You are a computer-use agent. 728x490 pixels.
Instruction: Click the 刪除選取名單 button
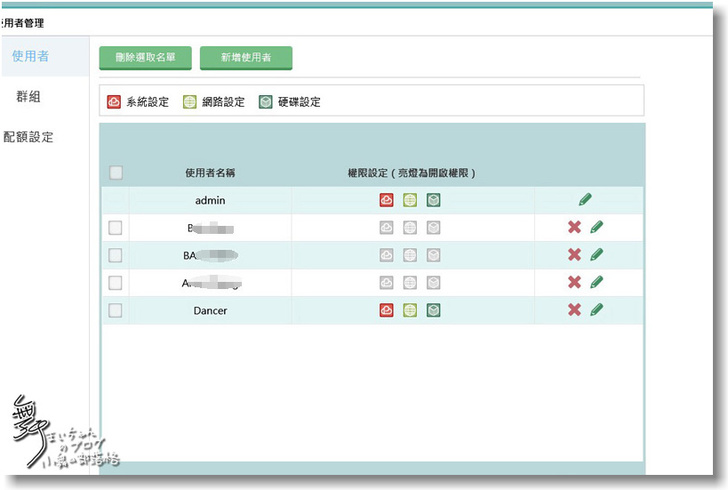point(145,58)
